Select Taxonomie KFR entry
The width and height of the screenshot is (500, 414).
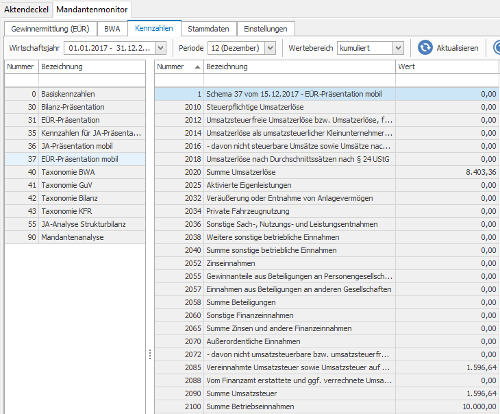75,211
